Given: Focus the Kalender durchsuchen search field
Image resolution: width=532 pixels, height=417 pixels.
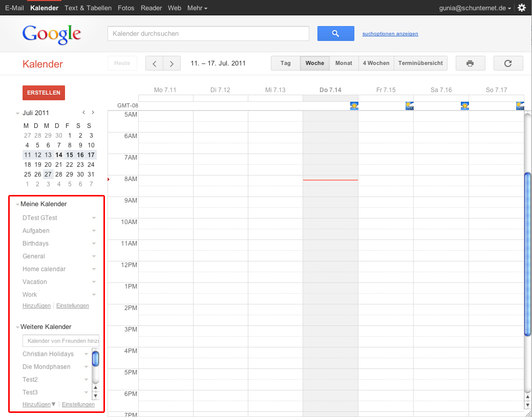Looking at the screenshot, I should coord(208,34).
